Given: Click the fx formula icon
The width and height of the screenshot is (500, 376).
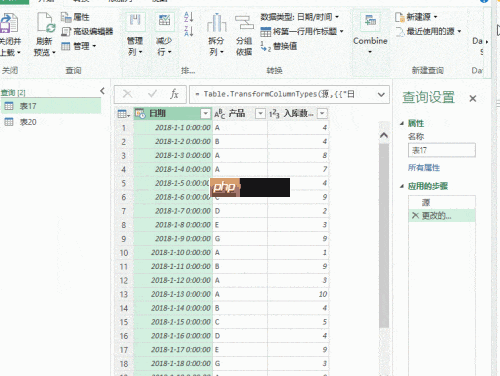Looking at the screenshot, I should click(174, 94).
